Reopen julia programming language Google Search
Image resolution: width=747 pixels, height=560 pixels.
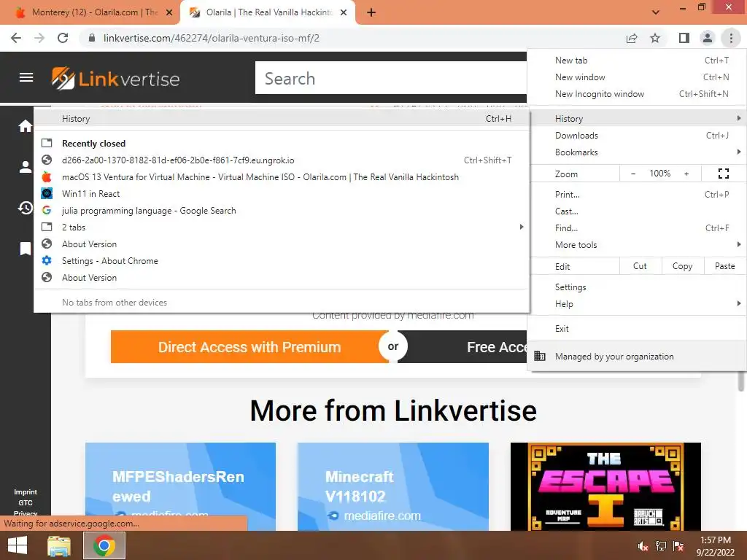point(282,211)
